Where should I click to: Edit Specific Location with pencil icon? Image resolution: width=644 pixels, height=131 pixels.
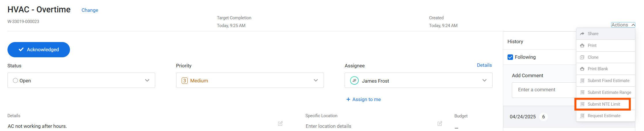point(440,124)
